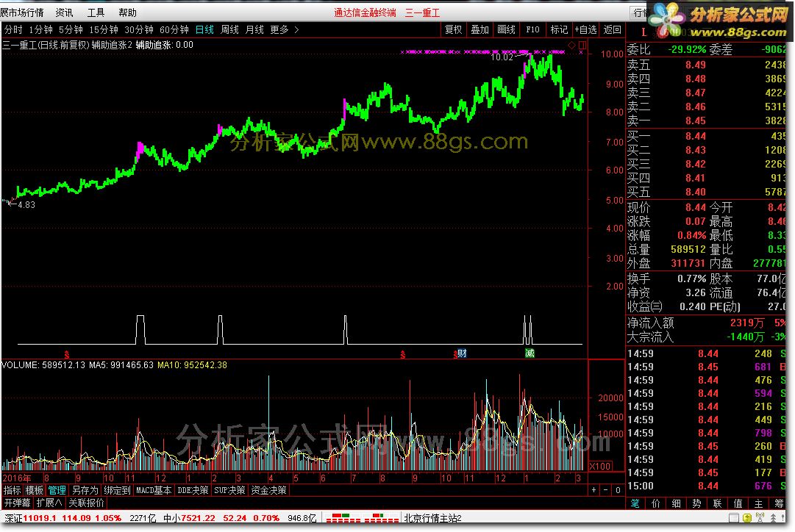
Task: Click the 画线 drawing tools button
Action: tap(506, 30)
